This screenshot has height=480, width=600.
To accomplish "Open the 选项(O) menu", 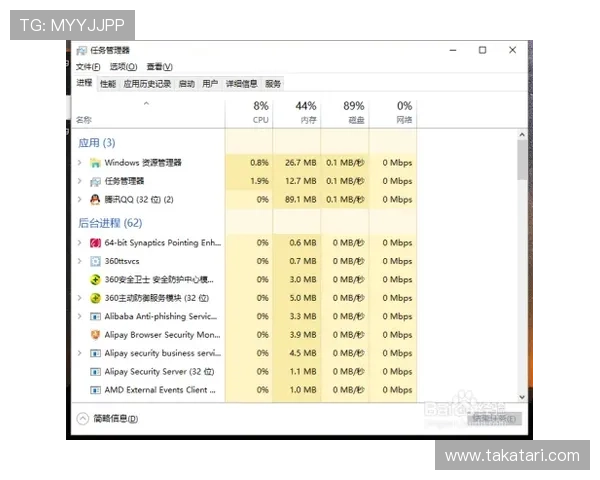I will coord(123,67).
